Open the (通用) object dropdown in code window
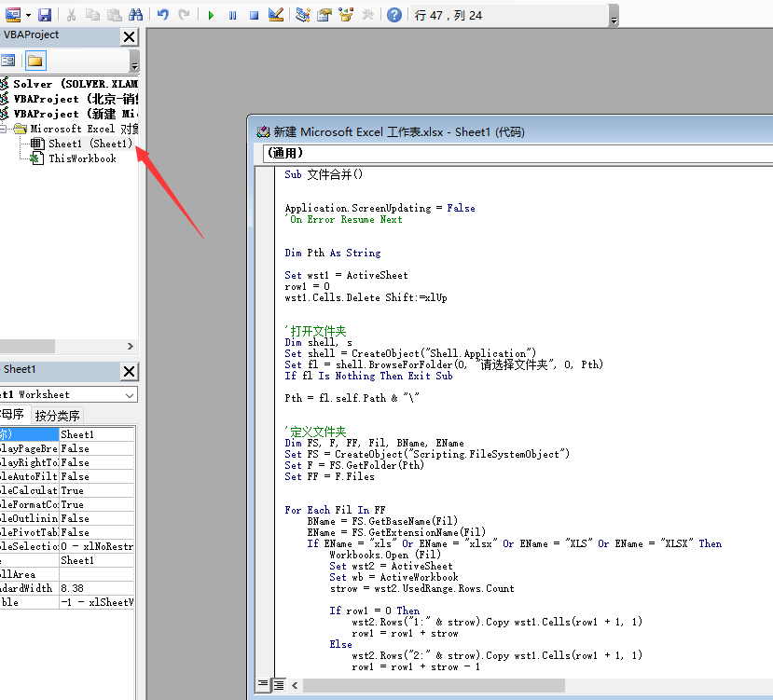 click(518, 153)
